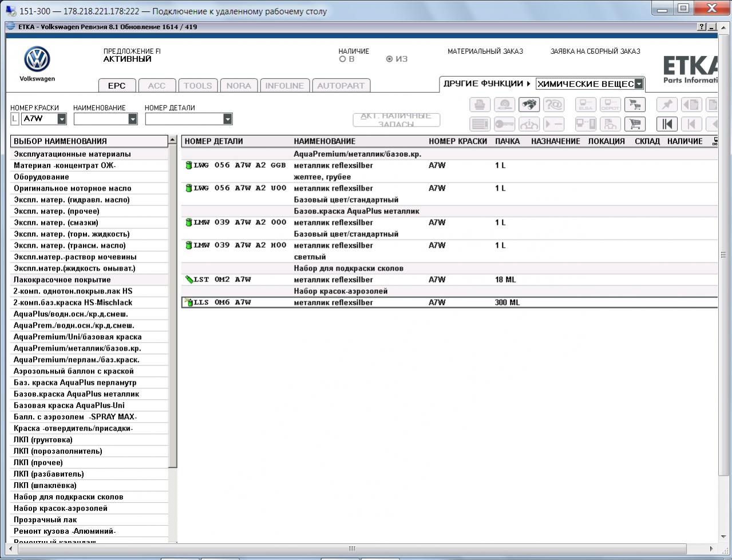This screenshot has width=732, height=560.
Task: Click the page-with-left-arrow icon
Action: click(691, 105)
